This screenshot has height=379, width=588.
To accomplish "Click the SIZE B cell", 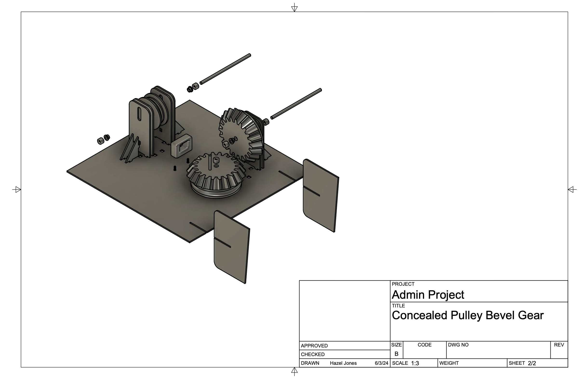I will [396, 354].
